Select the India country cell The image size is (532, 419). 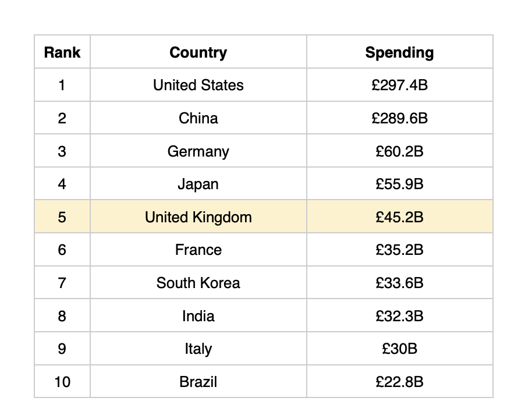click(198, 316)
